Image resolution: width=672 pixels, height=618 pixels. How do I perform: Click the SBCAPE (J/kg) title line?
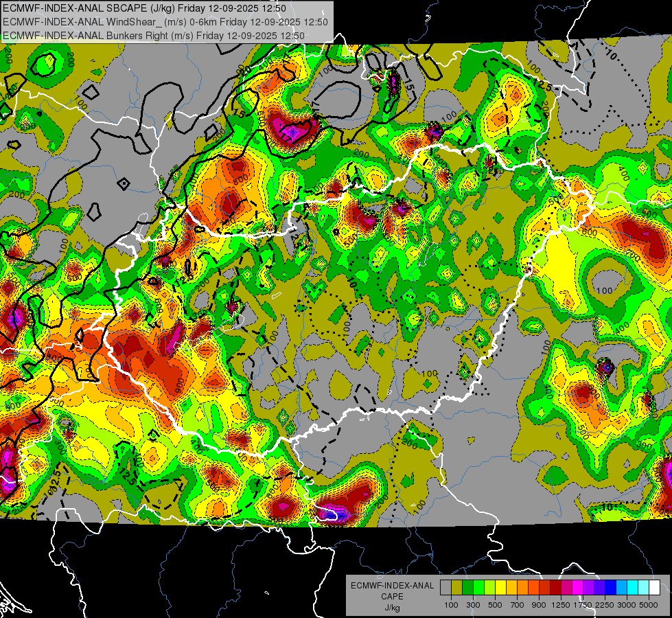(x=144, y=8)
